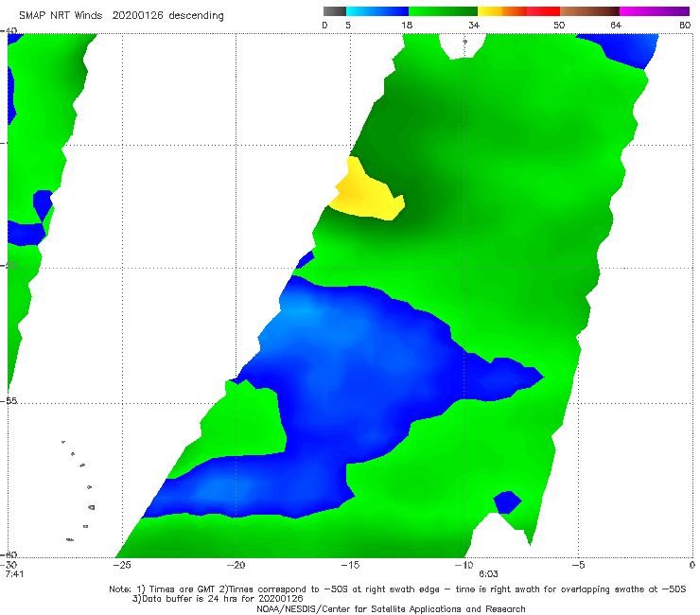Image resolution: width=700 pixels, height=615 pixels.
Task: Click the '50' label under the color bar
Action: pos(559,25)
